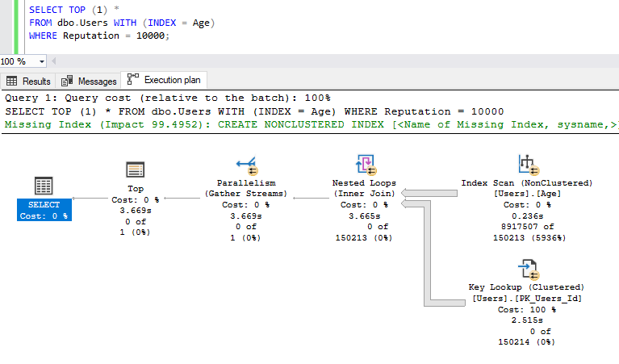Click the Index Scan NonClustered operator icon

click(x=527, y=165)
